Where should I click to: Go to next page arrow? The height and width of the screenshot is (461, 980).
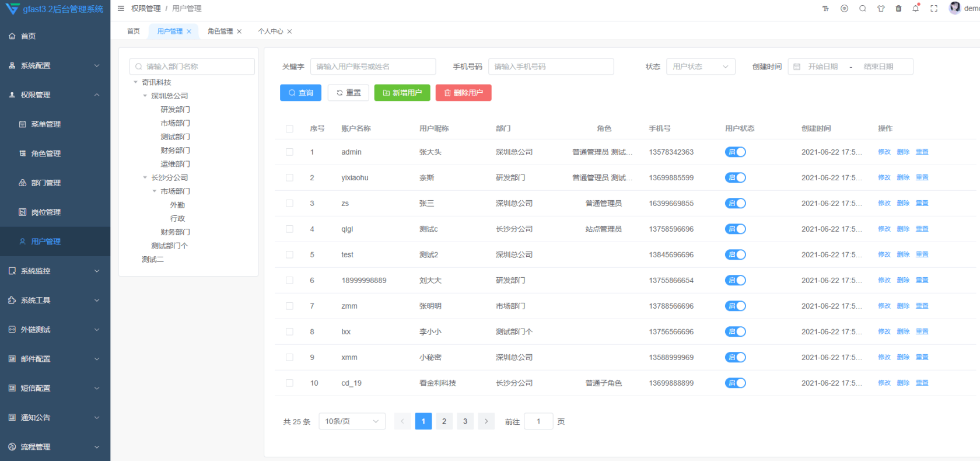pos(486,421)
